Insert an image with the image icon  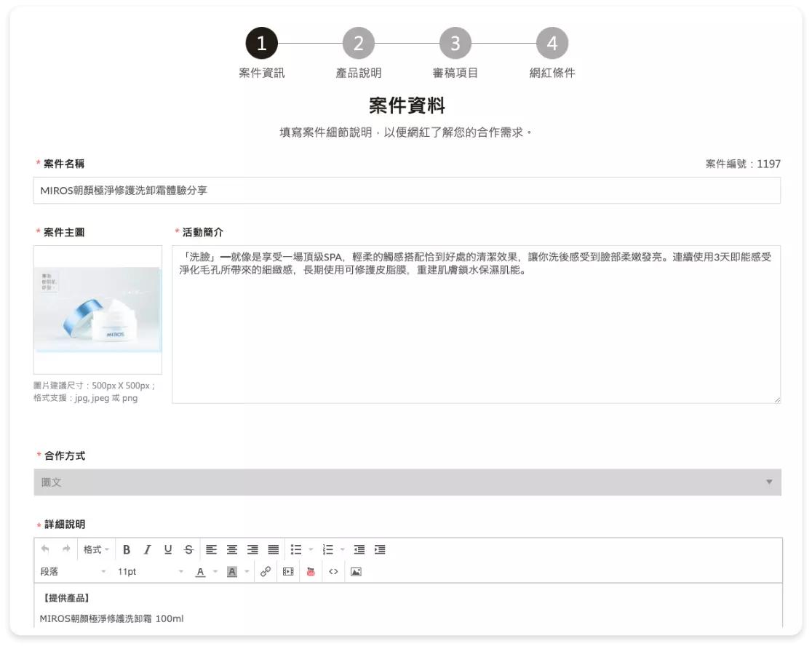click(x=356, y=570)
